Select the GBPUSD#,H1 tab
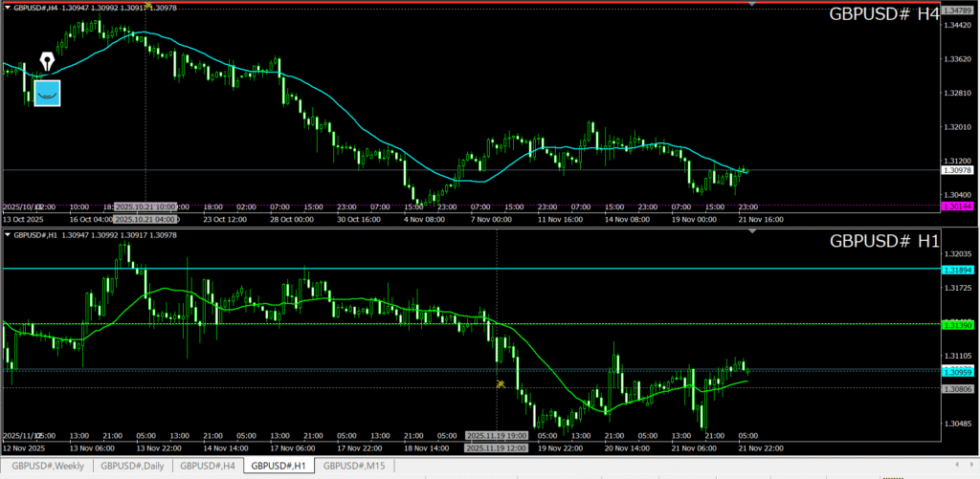Screen dimensions: 980x479 click(x=278, y=466)
